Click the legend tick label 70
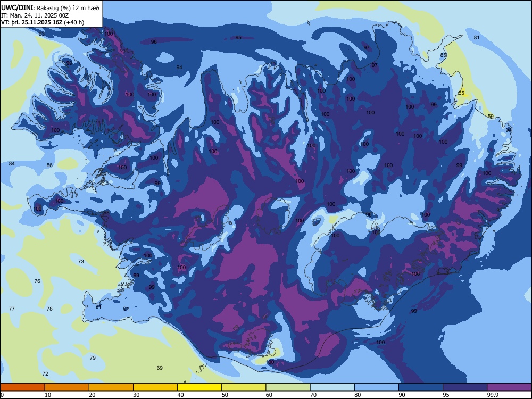 tap(313, 395)
